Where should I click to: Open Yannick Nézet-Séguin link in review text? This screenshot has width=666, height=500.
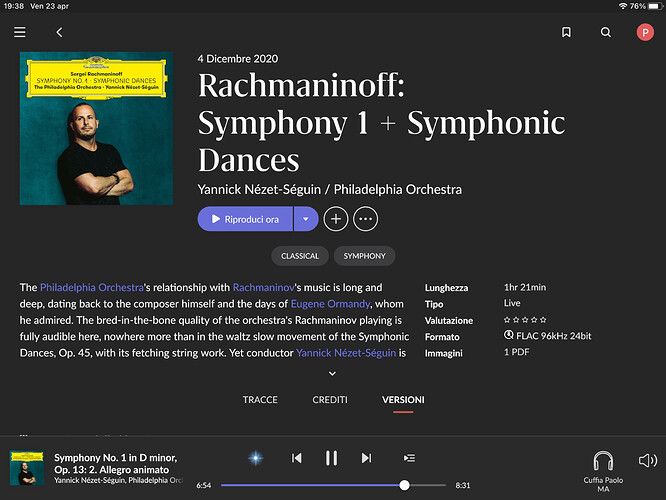tap(346, 353)
